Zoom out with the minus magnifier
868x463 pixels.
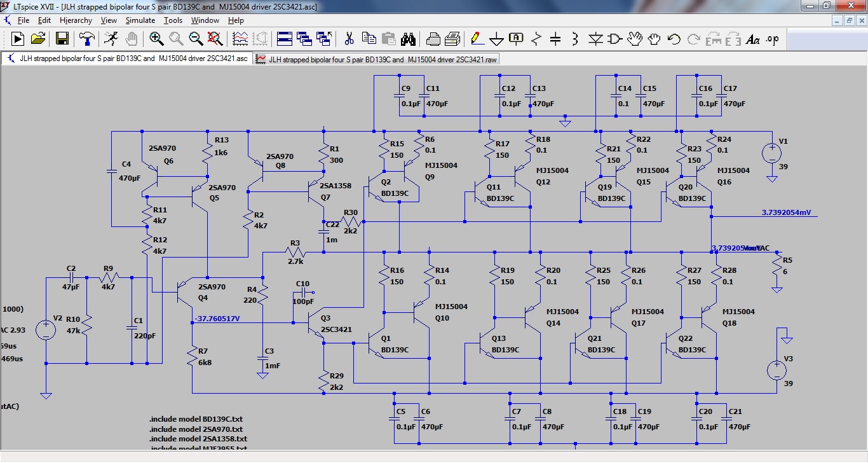(x=196, y=39)
